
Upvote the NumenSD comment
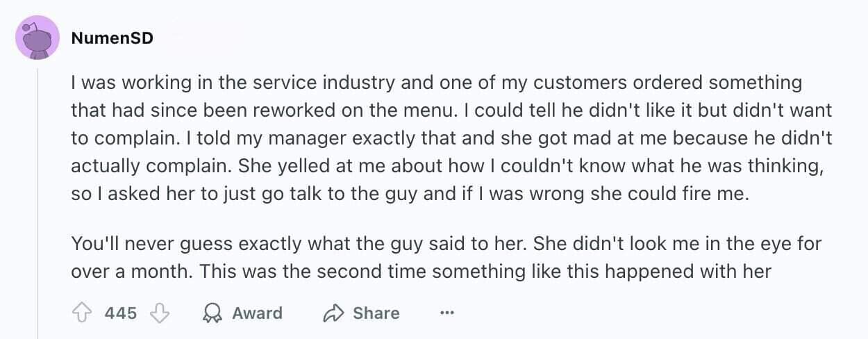pos(83,313)
